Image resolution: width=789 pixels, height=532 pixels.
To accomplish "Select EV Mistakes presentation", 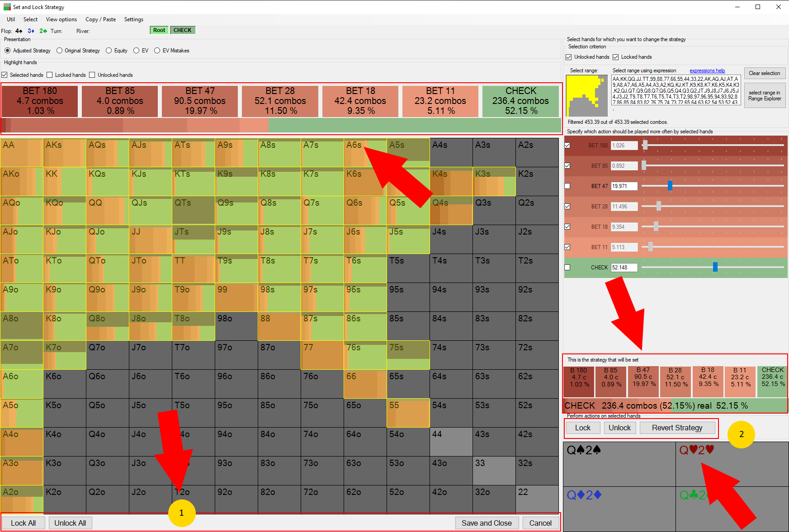I will point(172,51).
